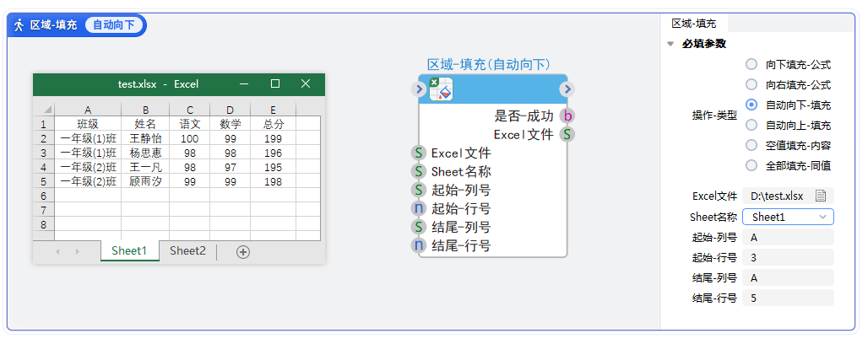Switch to the 区域-填充 properties tab
Viewport: 868px width, 344px height.
[693, 24]
